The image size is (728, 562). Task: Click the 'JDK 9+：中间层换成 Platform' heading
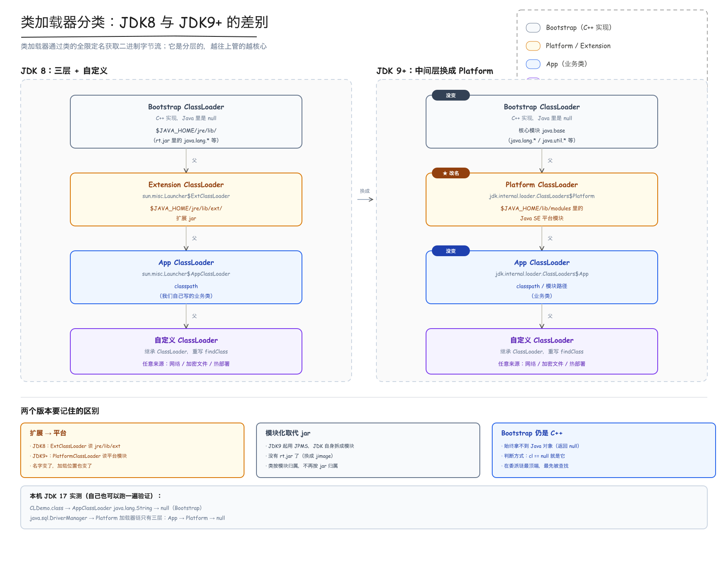point(435,71)
